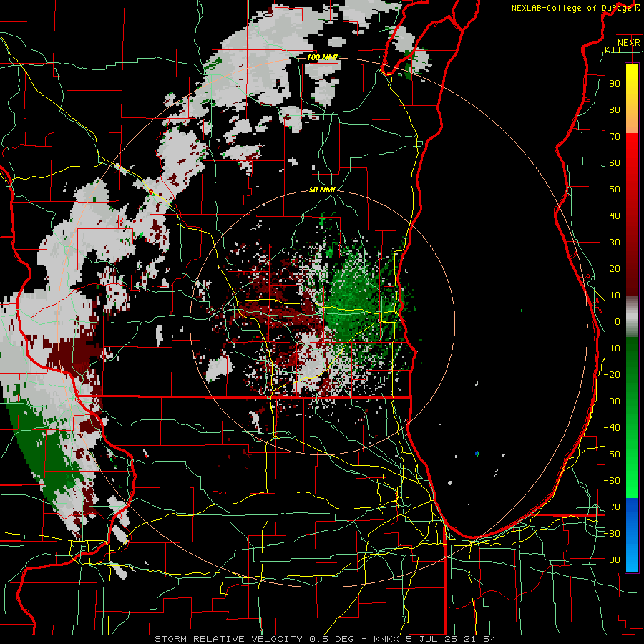Click the 0 value on the velocity scale
The height and width of the screenshot is (644, 644).
pos(618,322)
